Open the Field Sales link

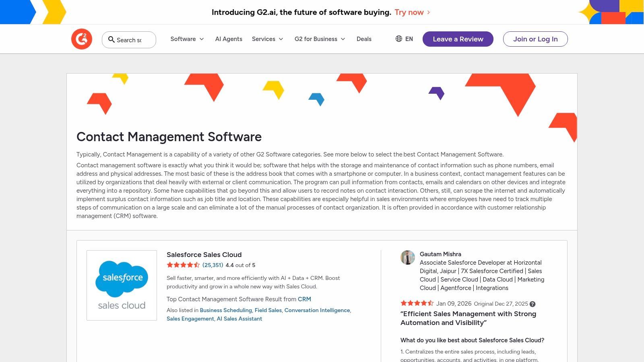coord(268,311)
